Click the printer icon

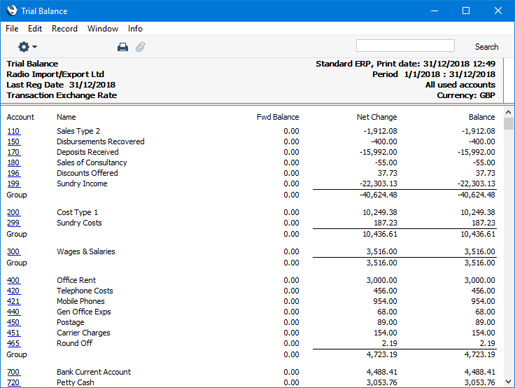[123, 47]
